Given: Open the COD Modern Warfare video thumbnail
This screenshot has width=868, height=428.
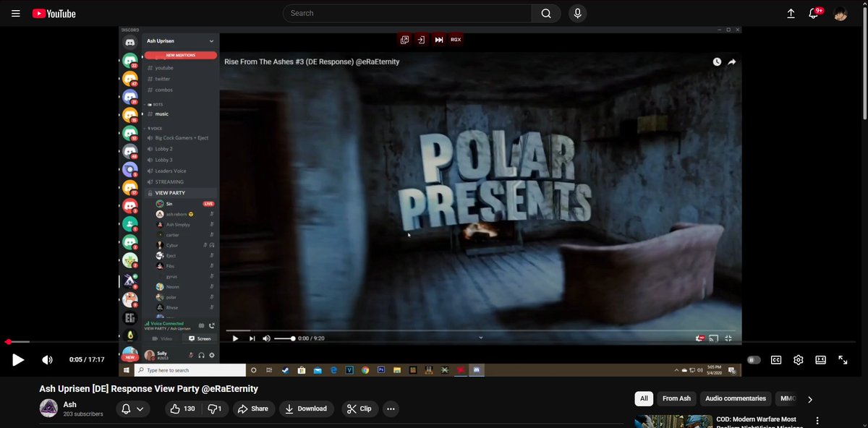Looking at the screenshot, I should coord(673,421).
